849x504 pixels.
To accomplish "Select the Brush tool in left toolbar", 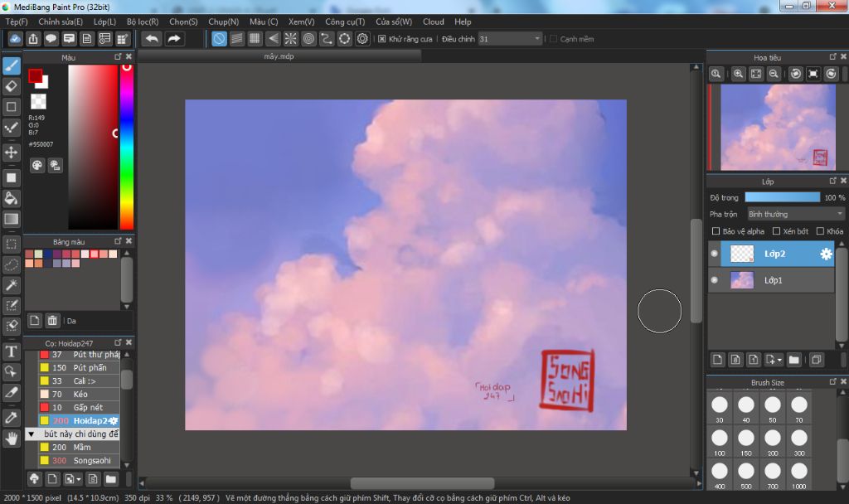I will point(12,66).
